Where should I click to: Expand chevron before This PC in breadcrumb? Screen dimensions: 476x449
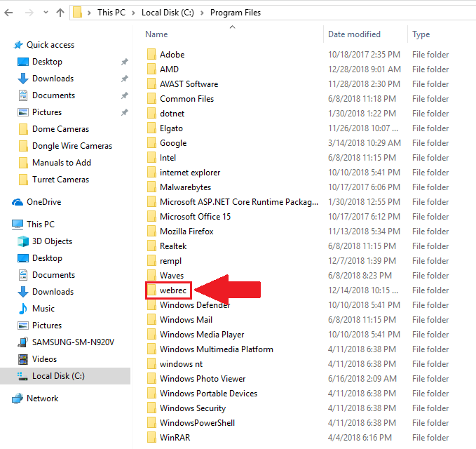pyautogui.click(x=89, y=13)
